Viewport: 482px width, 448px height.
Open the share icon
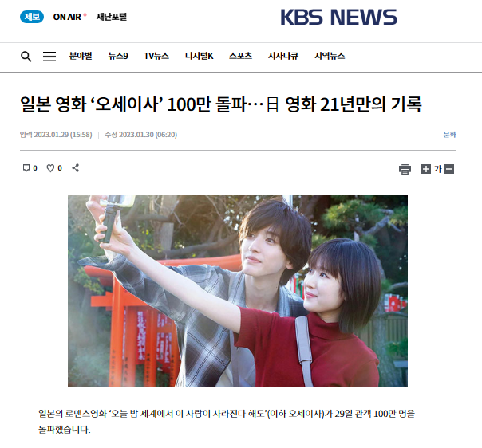point(76,168)
